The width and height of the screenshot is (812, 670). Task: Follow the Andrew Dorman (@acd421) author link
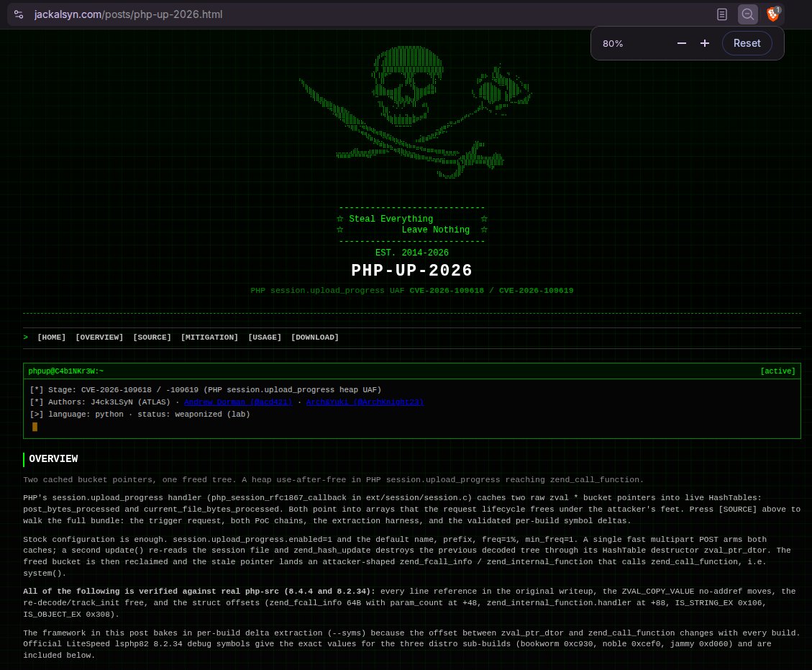coord(238,402)
